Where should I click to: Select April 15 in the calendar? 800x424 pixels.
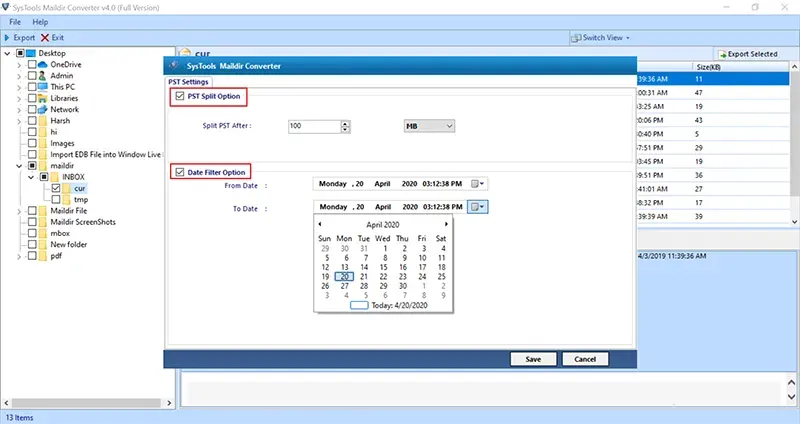[x=383, y=267]
